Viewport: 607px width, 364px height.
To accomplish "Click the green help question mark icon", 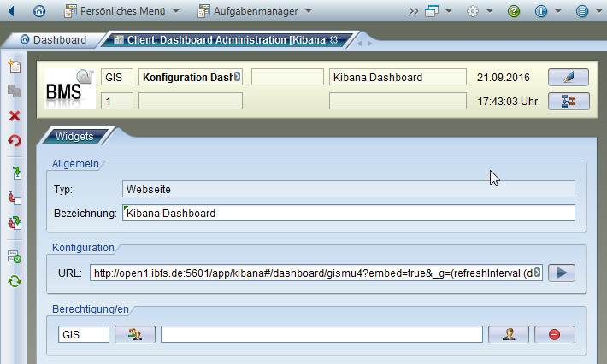I will click(514, 11).
